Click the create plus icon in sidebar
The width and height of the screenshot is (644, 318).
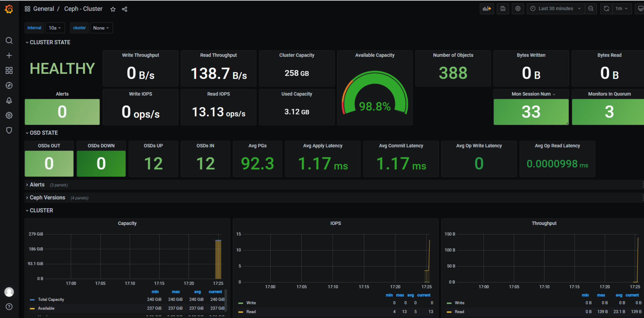(x=9, y=55)
